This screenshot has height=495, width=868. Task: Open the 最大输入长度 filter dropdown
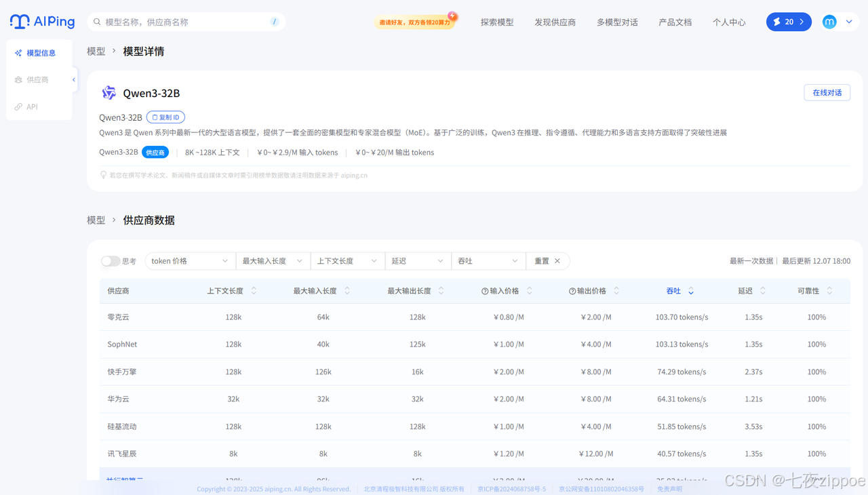(273, 261)
